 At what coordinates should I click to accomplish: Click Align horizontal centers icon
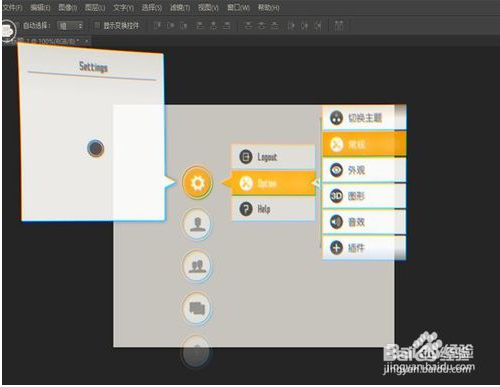click(213, 25)
